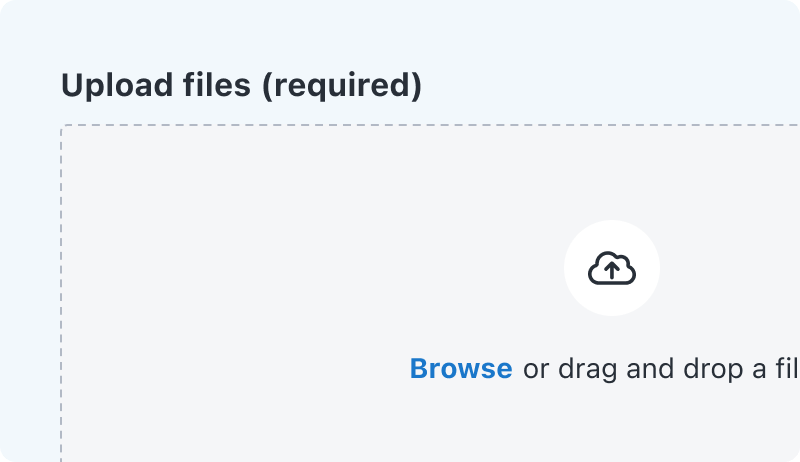Click the left dashed edge of the drop zone

click(62, 300)
